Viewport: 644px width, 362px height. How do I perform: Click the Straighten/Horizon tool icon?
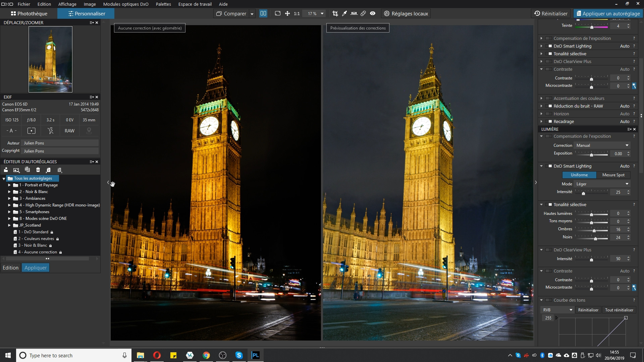[x=354, y=13]
